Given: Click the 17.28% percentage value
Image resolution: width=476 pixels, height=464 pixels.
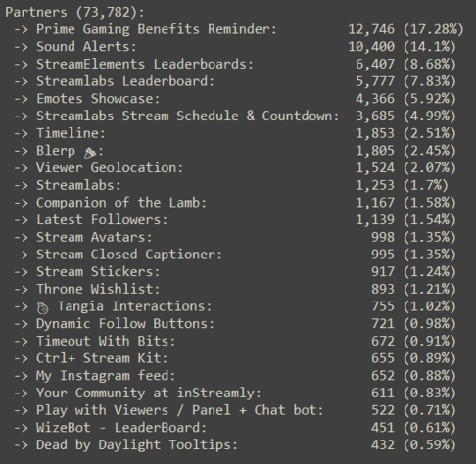Looking at the screenshot, I should (x=434, y=29).
